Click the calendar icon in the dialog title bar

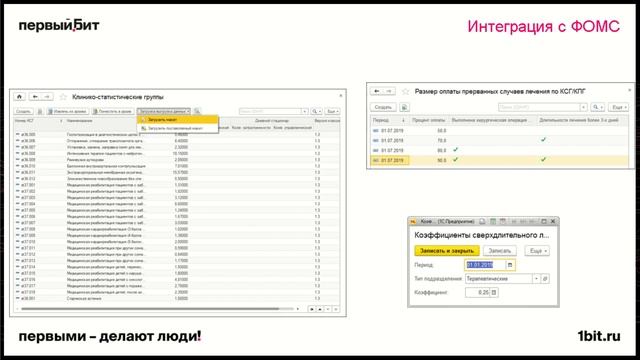(503, 221)
